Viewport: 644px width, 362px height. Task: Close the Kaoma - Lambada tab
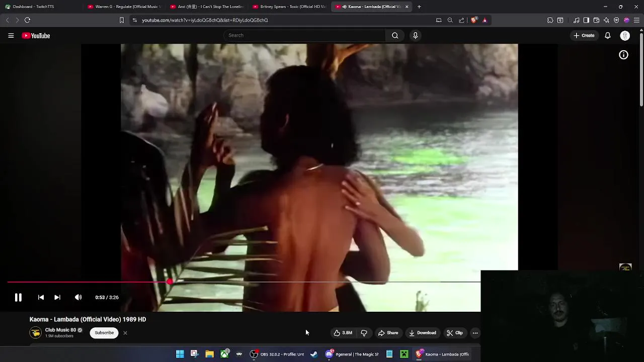[x=407, y=7]
